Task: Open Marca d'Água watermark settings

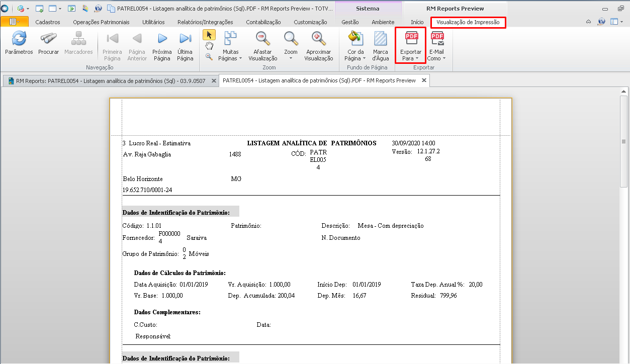Action: 380,46
